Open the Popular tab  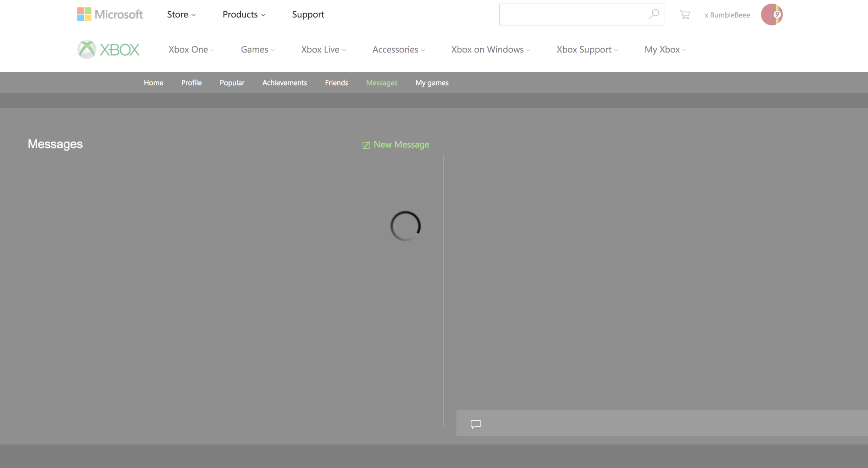click(x=232, y=83)
